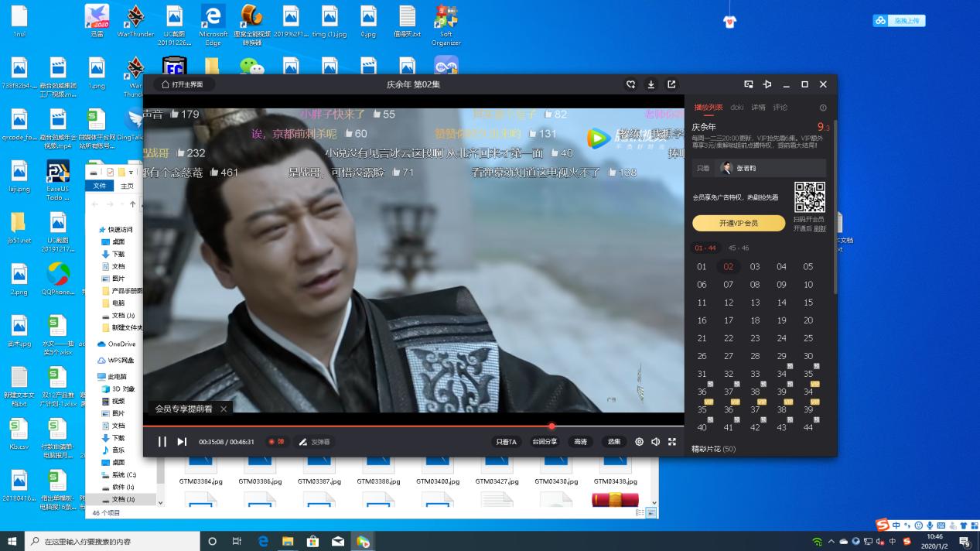Screen dimensions: 980x551
Task: Switch to mini window mode icon
Action: (x=747, y=84)
